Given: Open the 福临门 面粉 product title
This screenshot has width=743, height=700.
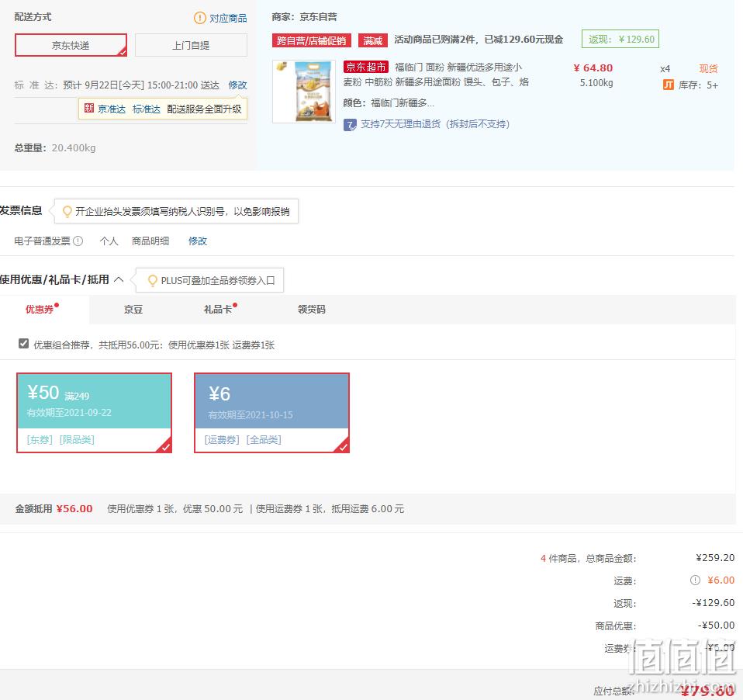Looking at the screenshot, I should (436, 75).
